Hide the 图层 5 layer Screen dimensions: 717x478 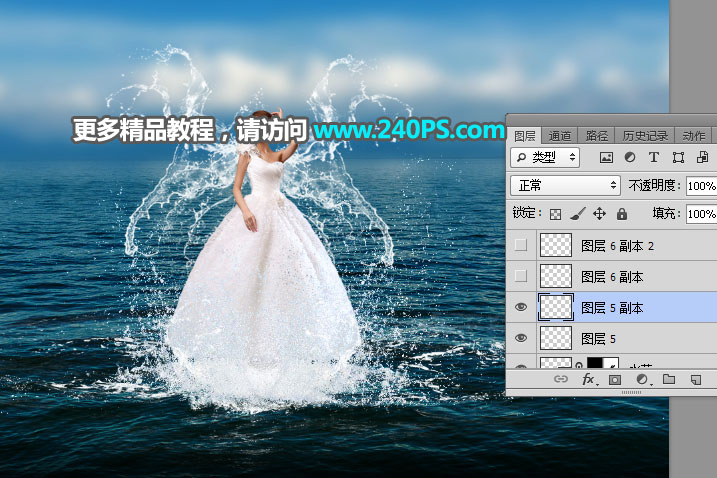(x=521, y=338)
